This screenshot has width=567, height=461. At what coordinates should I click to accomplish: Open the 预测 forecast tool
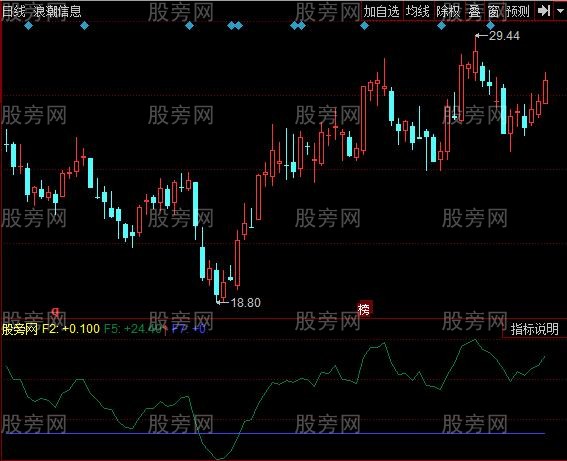[x=518, y=11]
